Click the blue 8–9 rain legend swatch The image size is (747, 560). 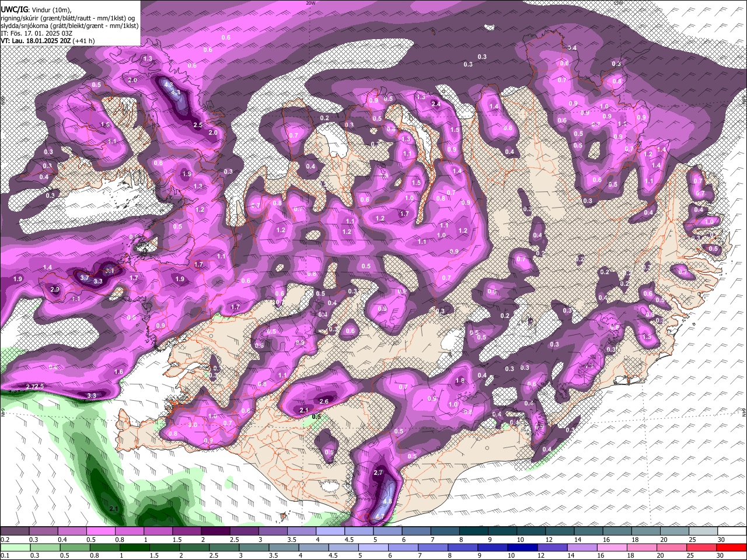coord(462,547)
